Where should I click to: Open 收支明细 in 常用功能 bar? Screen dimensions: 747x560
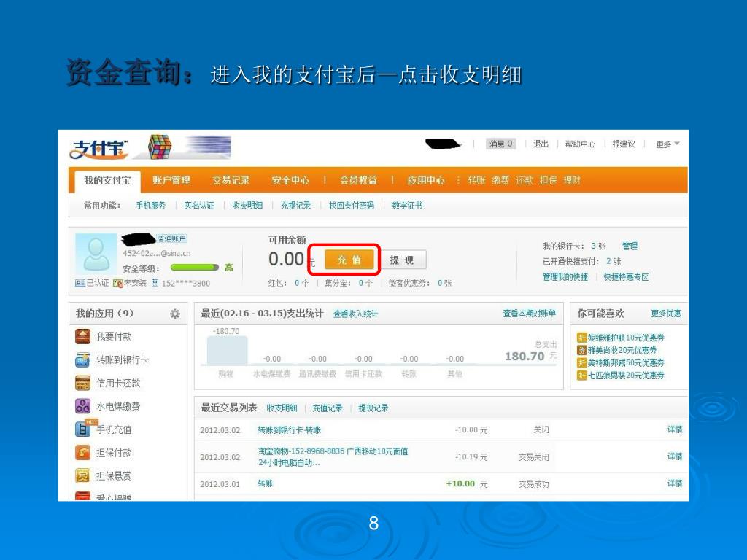coord(247,205)
